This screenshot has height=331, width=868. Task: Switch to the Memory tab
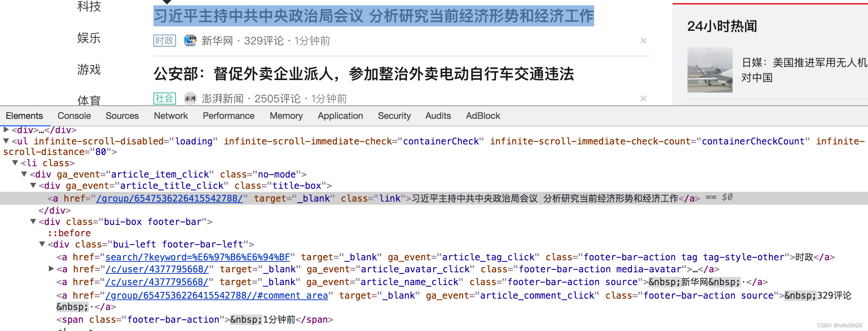[286, 116]
